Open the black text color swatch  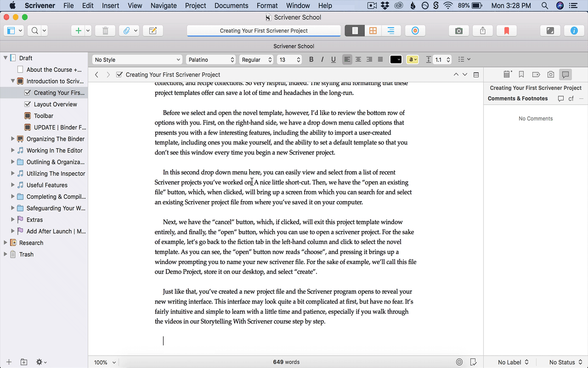click(x=396, y=60)
